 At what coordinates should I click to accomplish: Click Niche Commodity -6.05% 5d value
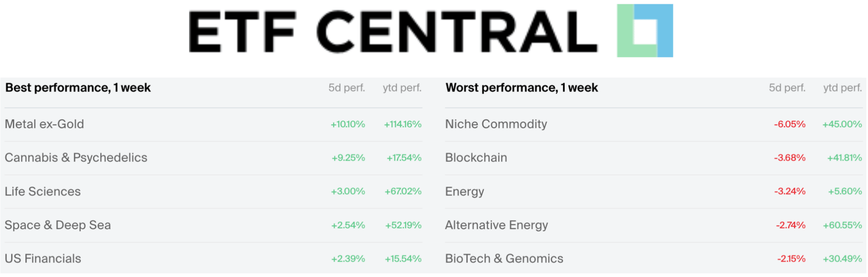(x=789, y=124)
